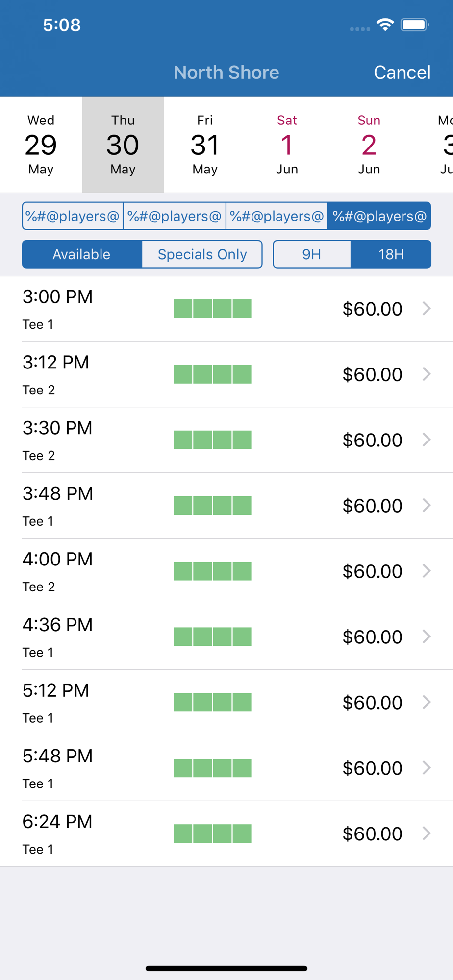Tap the battery indicator icon

(x=415, y=24)
